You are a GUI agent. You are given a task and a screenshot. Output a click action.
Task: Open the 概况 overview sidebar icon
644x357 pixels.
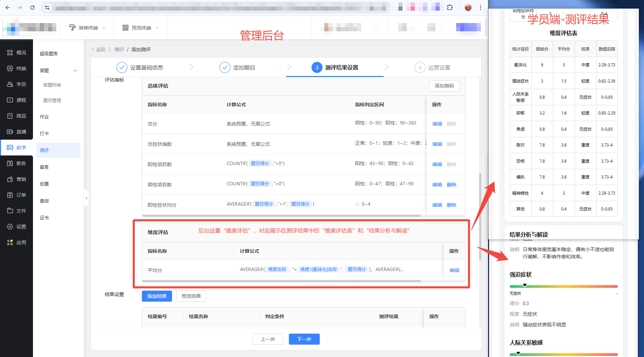pyautogui.click(x=10, y=53)
